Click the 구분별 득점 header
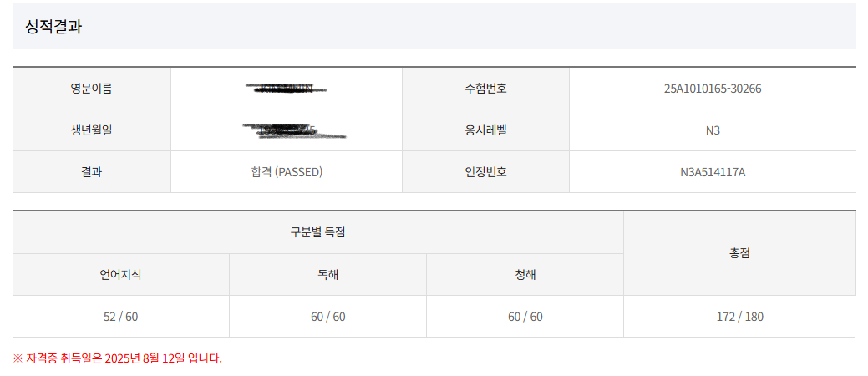The height and width of the screenshot is (376, 868). pos(317,232)
